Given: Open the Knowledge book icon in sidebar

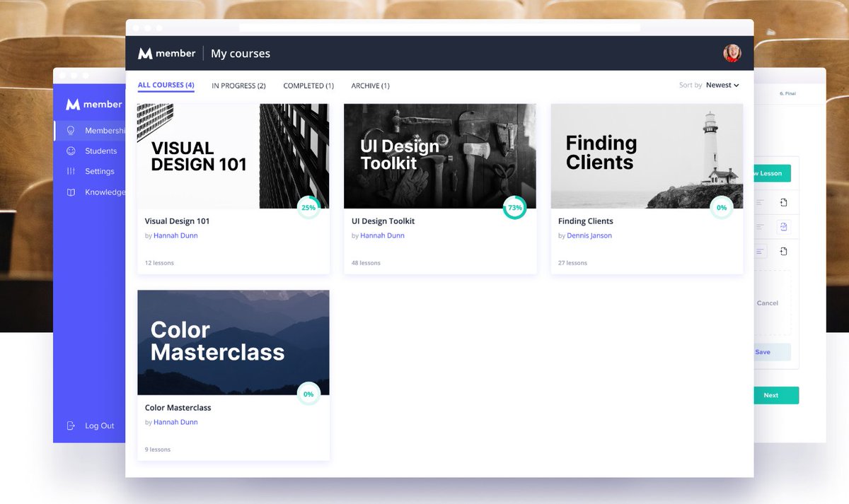Looking at the screenshot, I should (71, 192).
